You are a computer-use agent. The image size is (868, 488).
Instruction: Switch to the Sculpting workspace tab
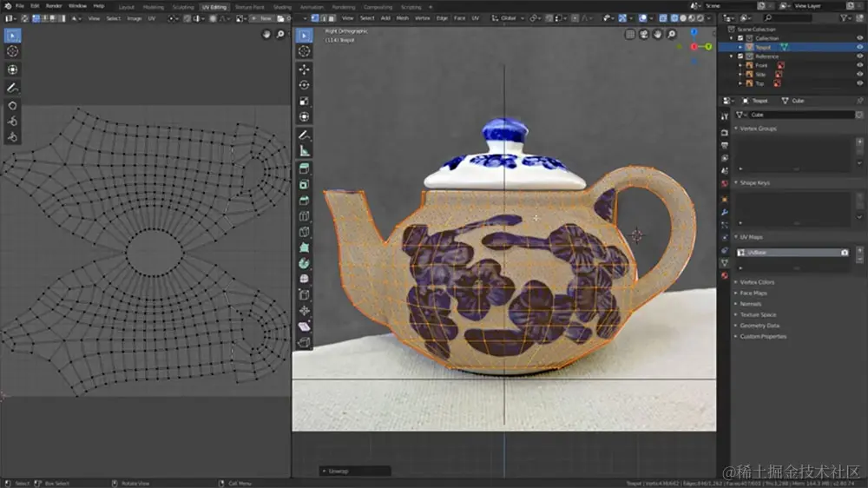coord(182,7)
